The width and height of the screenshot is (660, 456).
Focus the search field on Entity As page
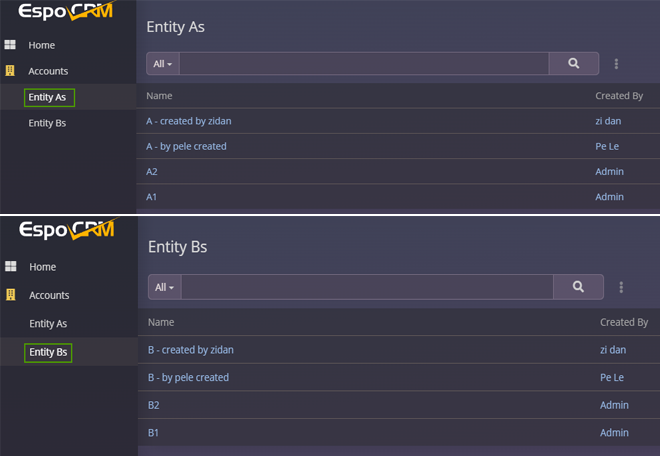coord(364,64)
